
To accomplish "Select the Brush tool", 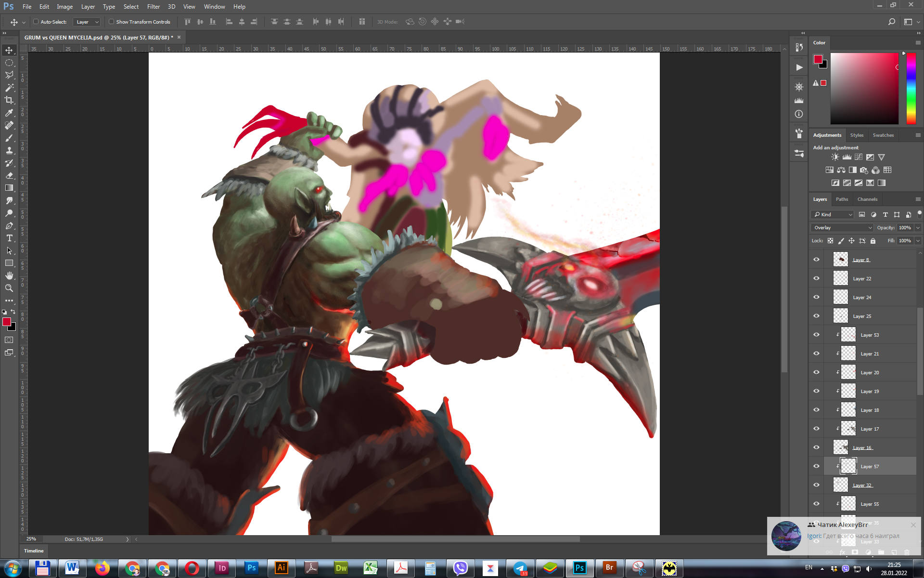I will (9, 138).
